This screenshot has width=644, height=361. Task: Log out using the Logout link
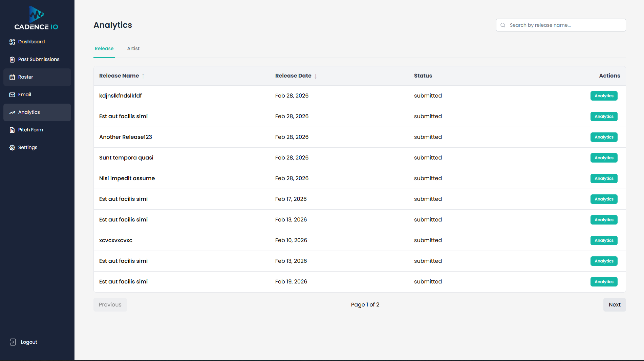pyautogui.click(x=24, y=342)
